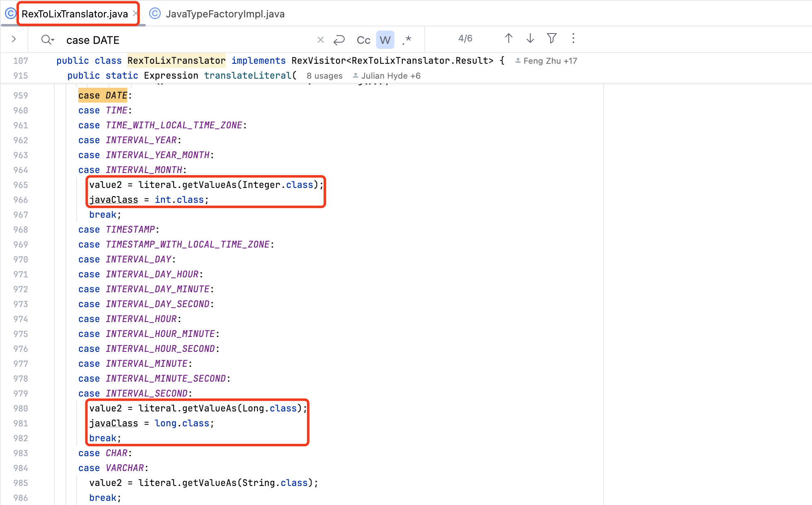Clear the search field text
This screenshot has height=505, width=812.
coord(320,40)
